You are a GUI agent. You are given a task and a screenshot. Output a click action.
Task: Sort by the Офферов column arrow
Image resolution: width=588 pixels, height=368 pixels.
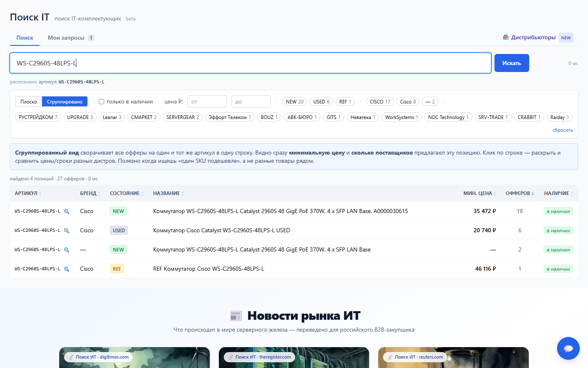point(532,193)
